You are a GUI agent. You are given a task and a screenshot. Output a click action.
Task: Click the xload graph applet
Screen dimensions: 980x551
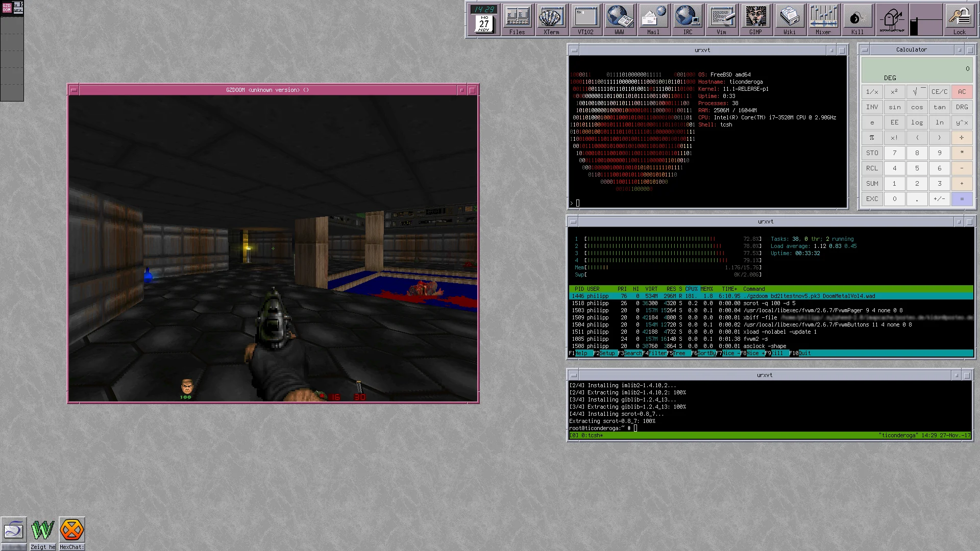(926, 20)
